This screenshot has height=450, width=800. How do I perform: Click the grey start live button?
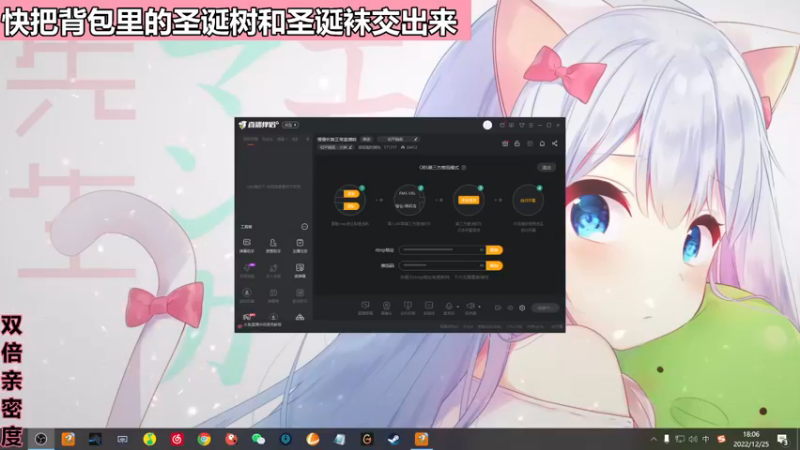click(x=545, y=308)
